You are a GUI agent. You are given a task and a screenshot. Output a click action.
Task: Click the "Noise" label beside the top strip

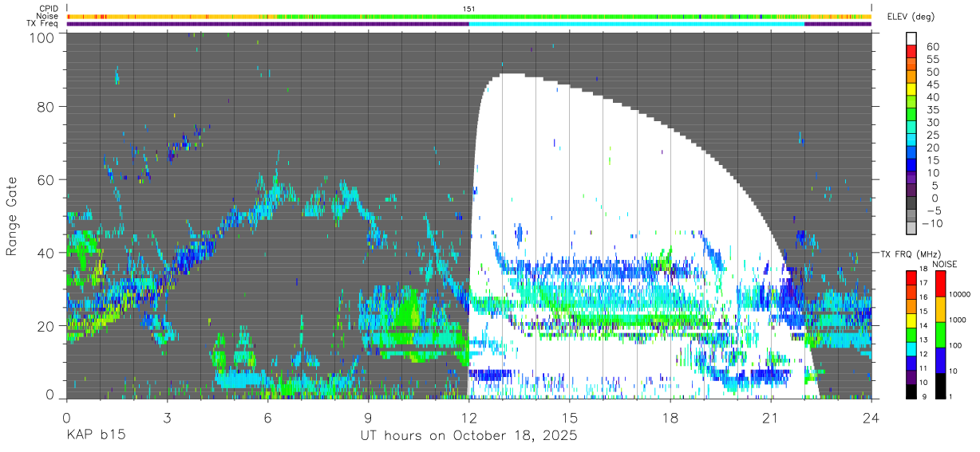click(48, 16)
